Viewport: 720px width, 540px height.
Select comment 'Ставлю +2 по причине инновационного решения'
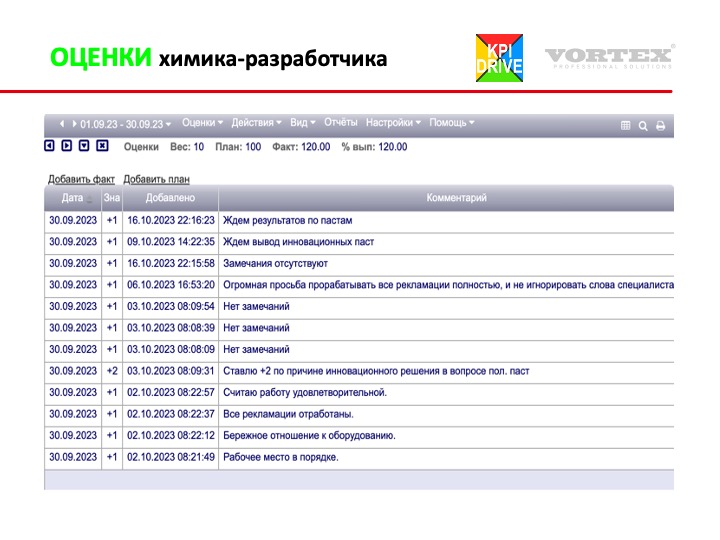[x=376, y=371]
